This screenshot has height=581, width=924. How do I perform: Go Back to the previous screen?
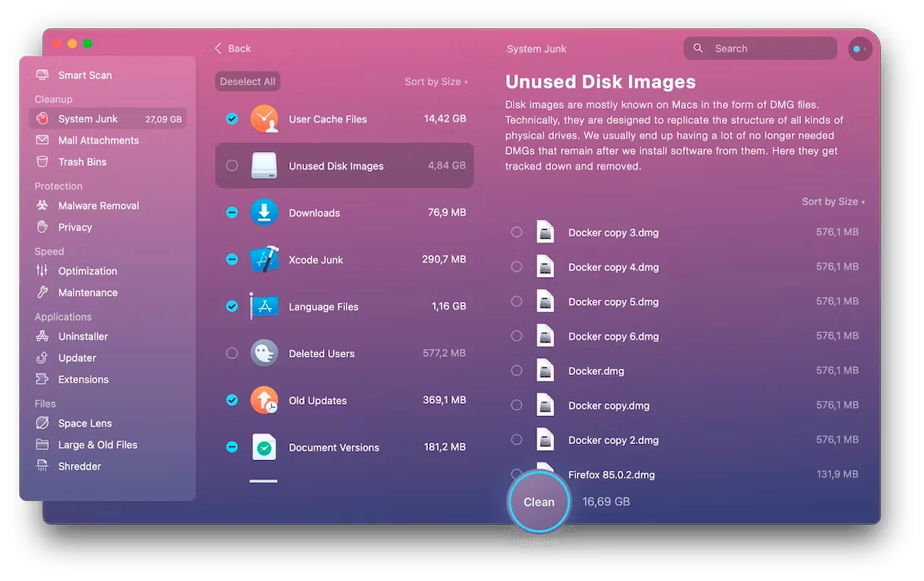point(232,48)
